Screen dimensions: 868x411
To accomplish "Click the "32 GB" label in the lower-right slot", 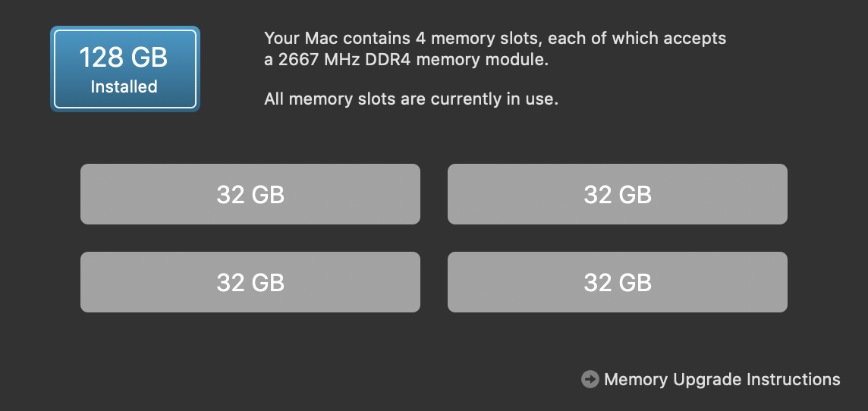I will [x=618, y=283].
